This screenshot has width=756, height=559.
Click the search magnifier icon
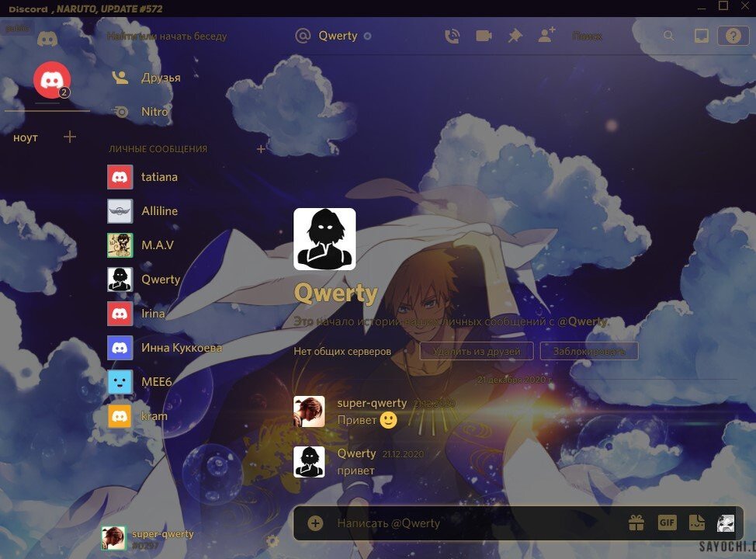[668, 36]
